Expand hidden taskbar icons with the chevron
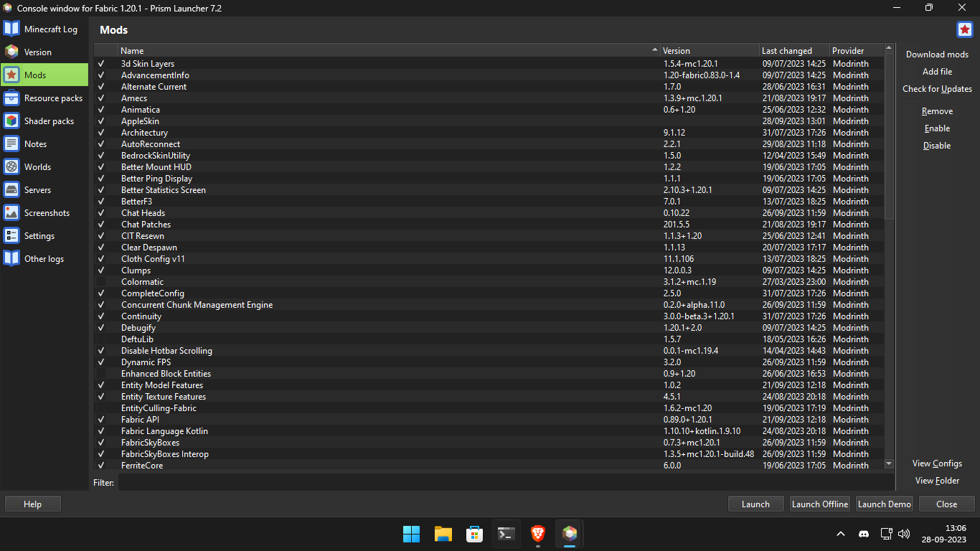This screenshot has height=551, width=980. click(840, 534)
